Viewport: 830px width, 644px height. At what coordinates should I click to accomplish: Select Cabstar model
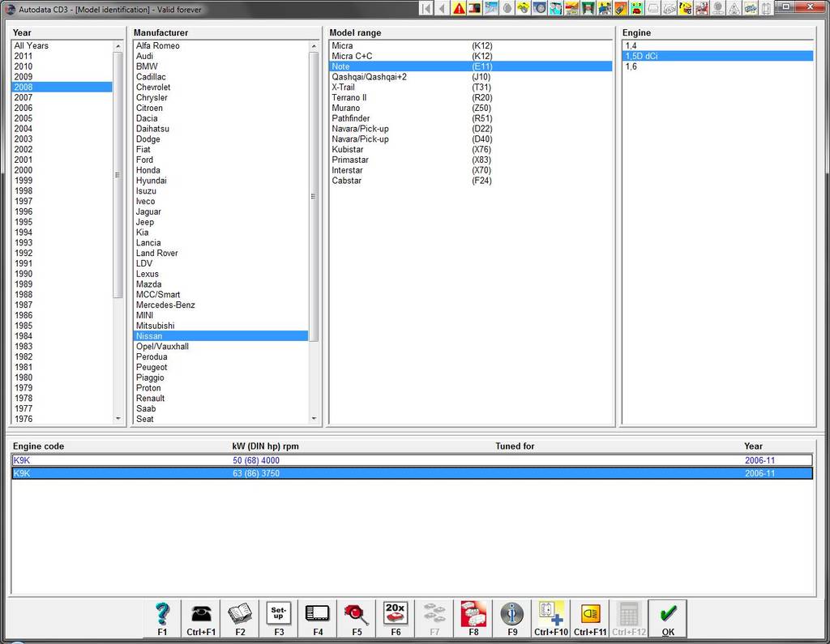[471, 181]
